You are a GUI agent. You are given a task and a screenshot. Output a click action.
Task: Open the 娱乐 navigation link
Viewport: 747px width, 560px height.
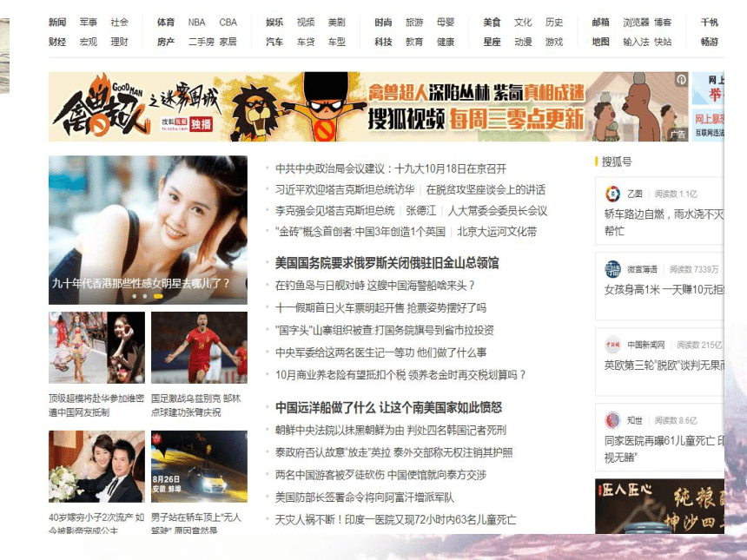click(x=274, y=23)
